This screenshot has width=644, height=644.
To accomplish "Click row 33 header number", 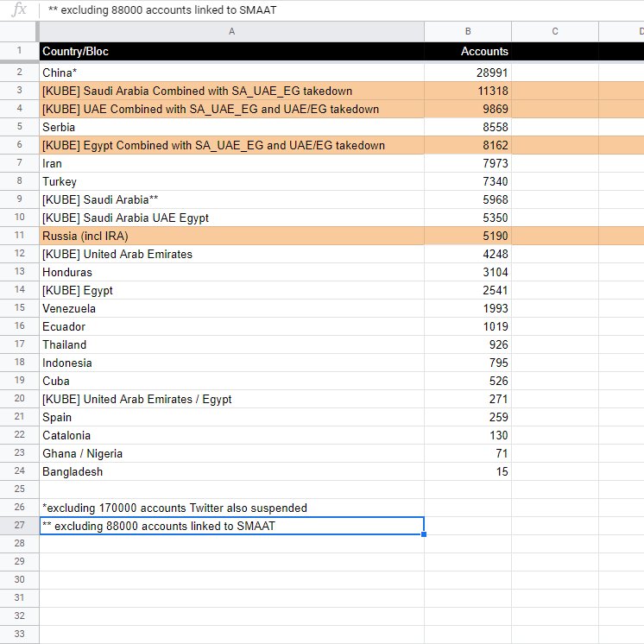I will pyautogui.click(x=19, y=634).
